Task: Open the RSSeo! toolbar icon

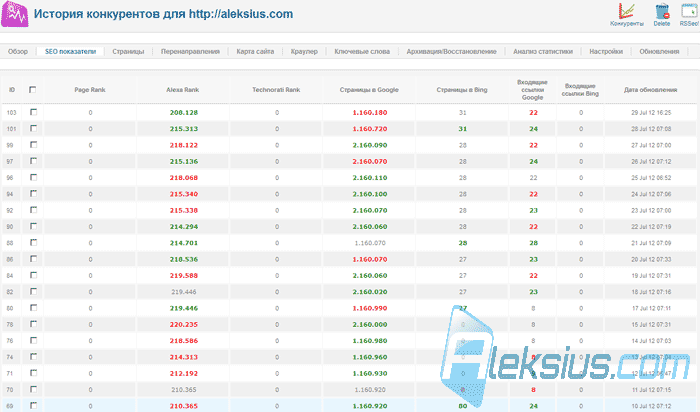Action: tap(689, 15)
